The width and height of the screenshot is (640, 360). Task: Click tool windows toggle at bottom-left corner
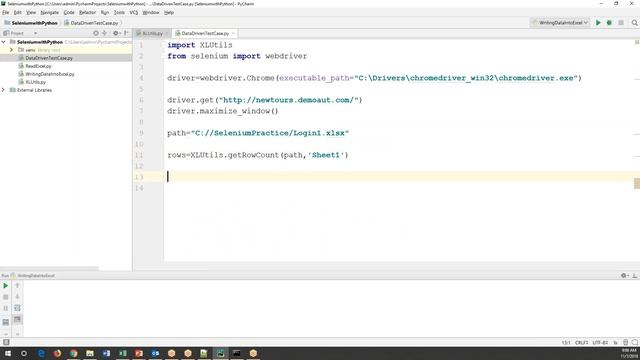coord(6,342)
